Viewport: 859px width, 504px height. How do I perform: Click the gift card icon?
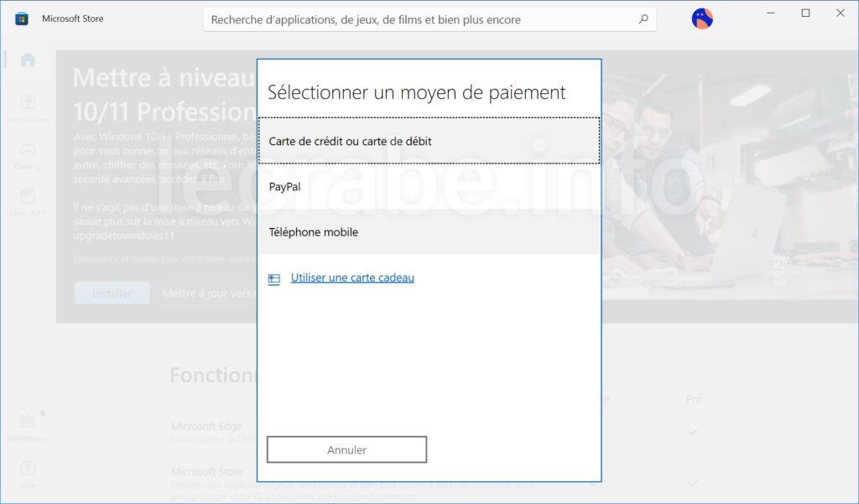(274, 279)
